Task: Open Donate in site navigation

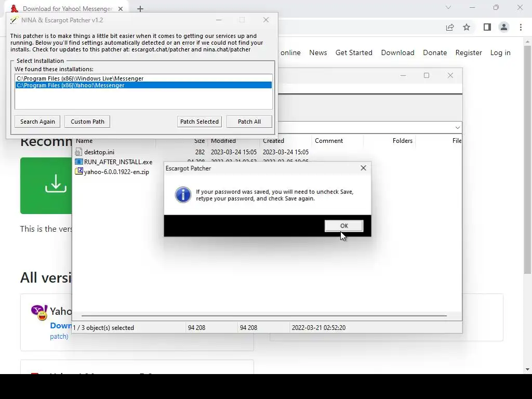Action: click(435, 52)
